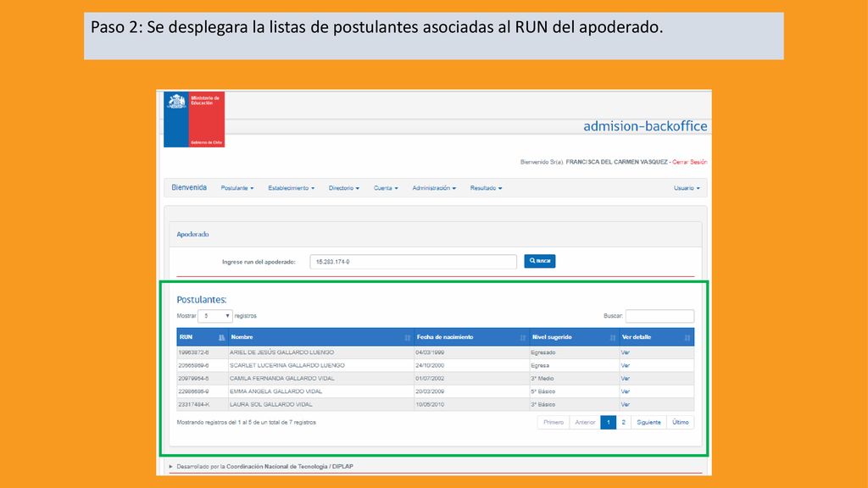The width and height of the screenshot is (868, 488).
Task: View details for EMMA ANGELA GALLARDO VIDAL
Action: click(625, 391)
